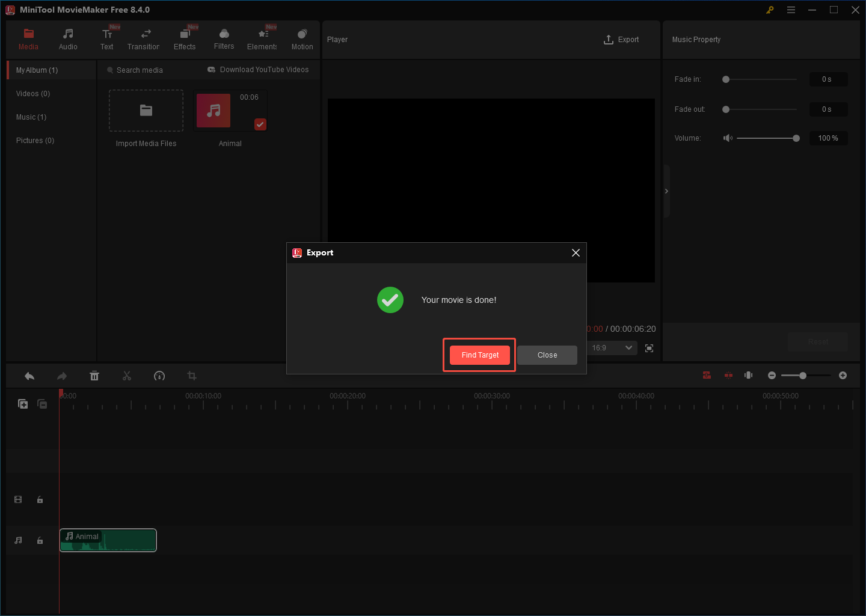Open the hamburger menu in the title bar
The image size is (866, 616).
pyautogui.click(x=791, y=10)
